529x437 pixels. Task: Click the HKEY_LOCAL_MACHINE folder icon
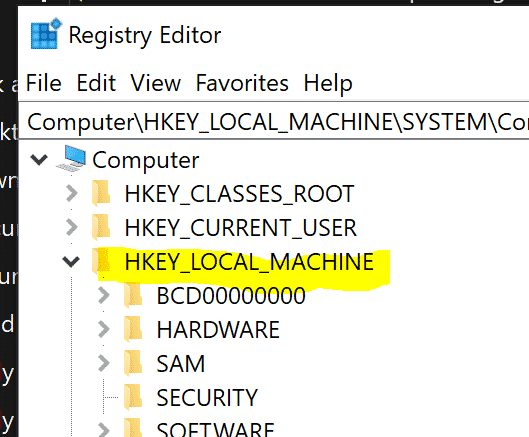click(101, 261)
